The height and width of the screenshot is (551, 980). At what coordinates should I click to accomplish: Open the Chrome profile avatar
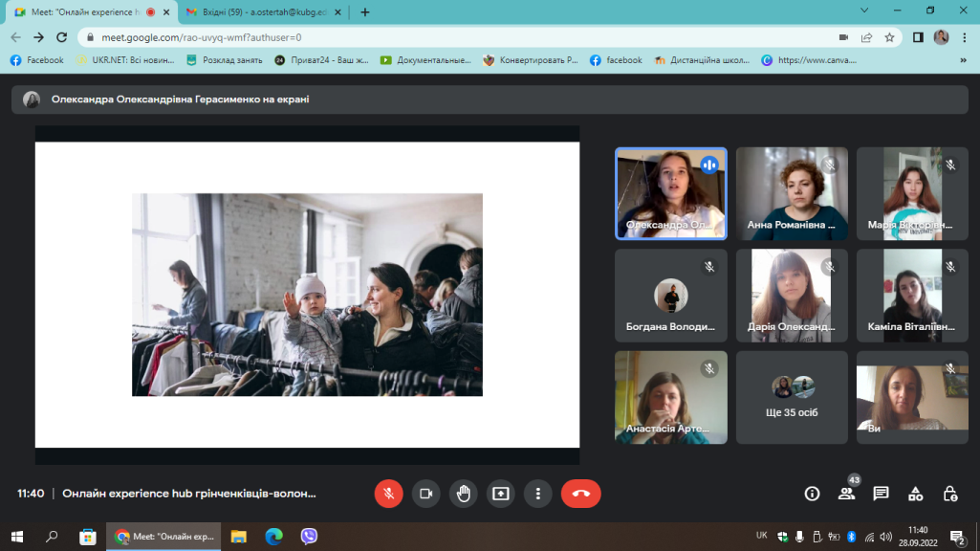(941, 37)
